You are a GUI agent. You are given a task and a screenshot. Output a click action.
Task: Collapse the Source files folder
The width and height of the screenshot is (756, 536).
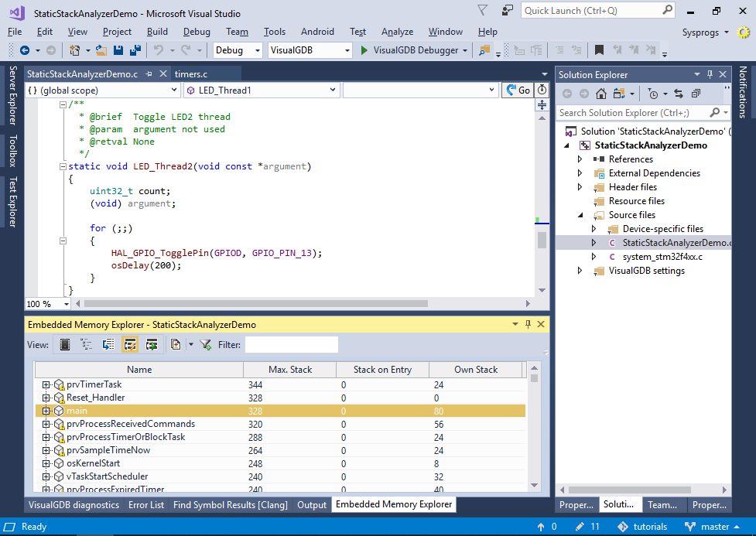(580, 215)
